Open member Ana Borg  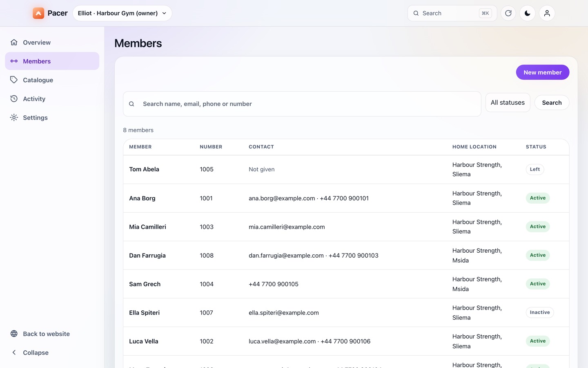(142, 198)
